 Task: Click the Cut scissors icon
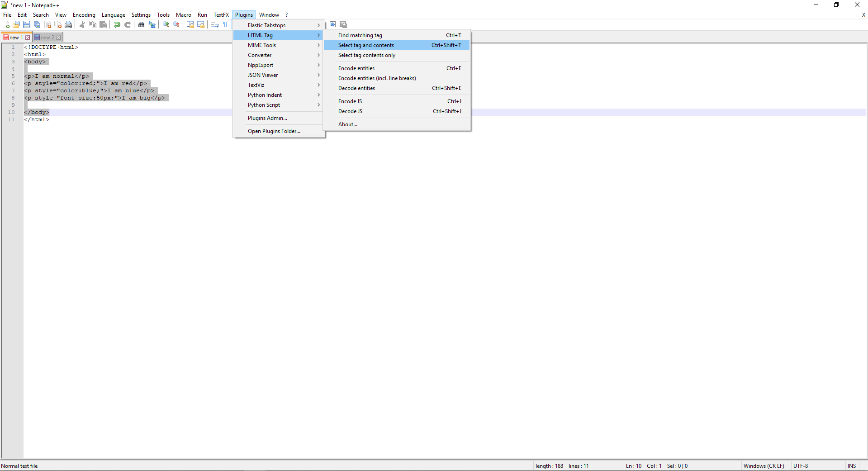[82, 25]
